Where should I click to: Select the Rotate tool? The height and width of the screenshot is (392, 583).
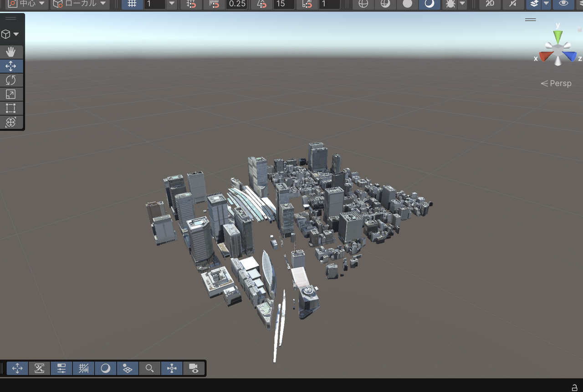[x=11, y=80]
